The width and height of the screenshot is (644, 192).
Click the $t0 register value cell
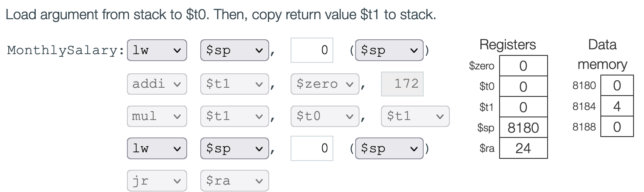click(523, 86)
